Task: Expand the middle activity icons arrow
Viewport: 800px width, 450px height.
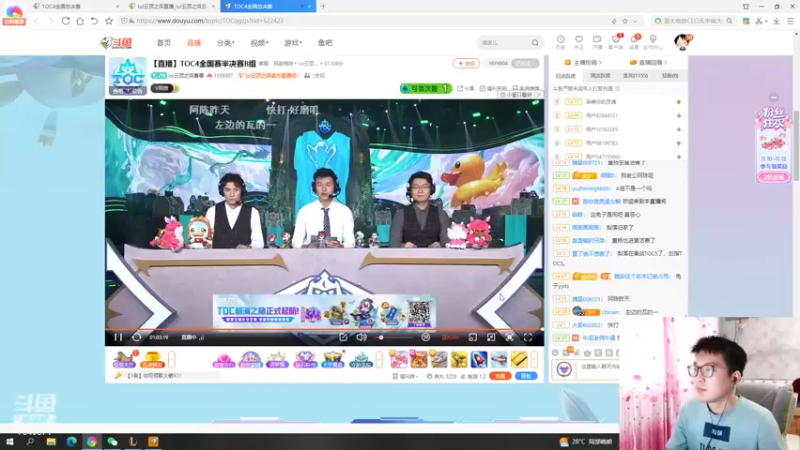Action: click(379, 359)
